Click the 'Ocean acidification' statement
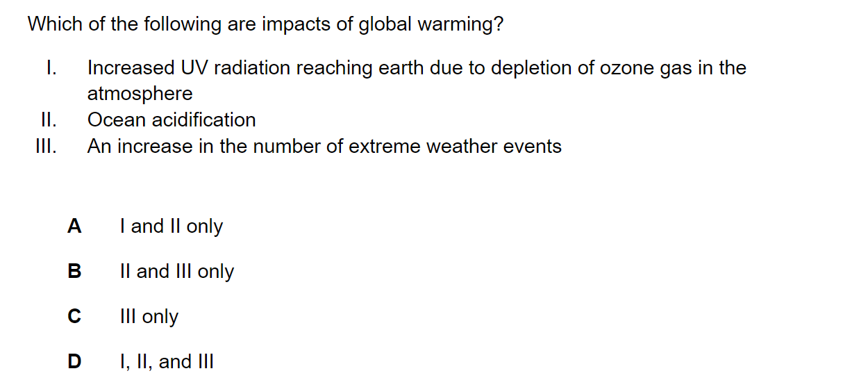Image resolution: width=868 pixels, height=387 pixels. click(x=172, y=120)
